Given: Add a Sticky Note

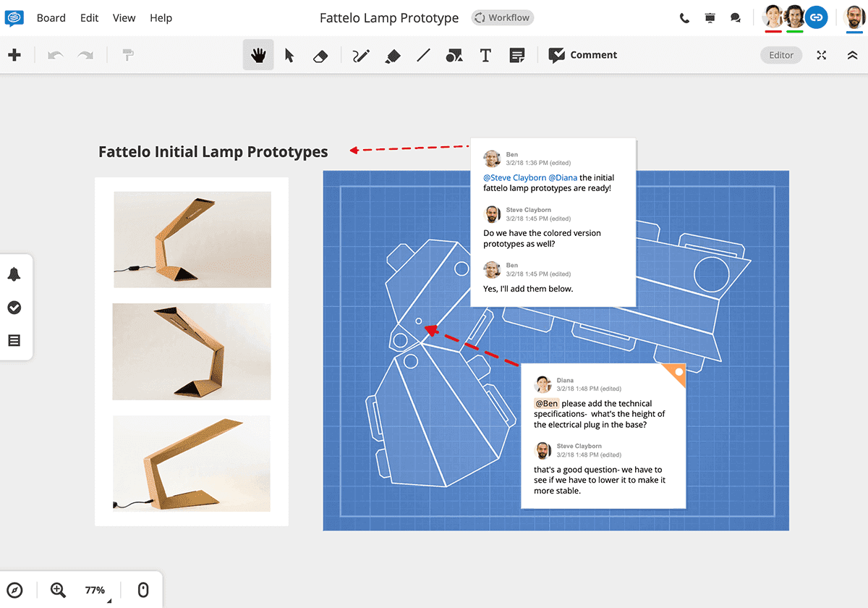Looking at the screenshot, I should point(517,54).
